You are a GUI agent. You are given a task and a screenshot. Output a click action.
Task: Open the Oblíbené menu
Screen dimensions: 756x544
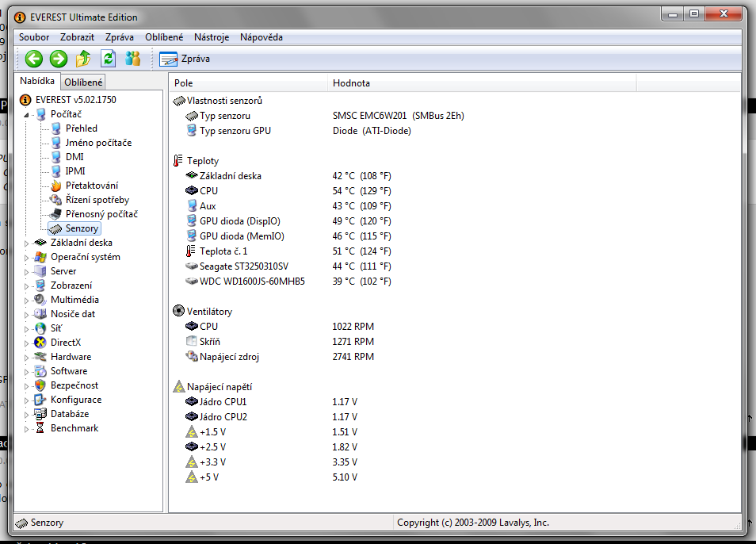[164, 37]
